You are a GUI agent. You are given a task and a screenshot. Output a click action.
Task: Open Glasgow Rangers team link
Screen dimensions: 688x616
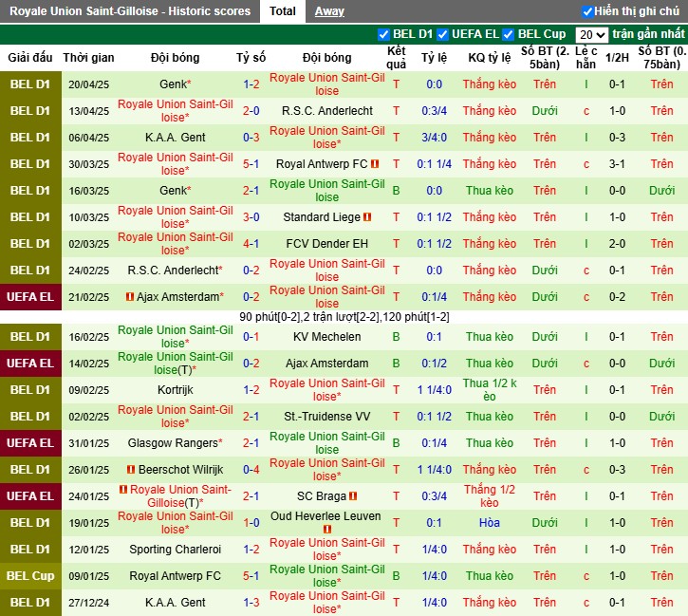[173, 443]
